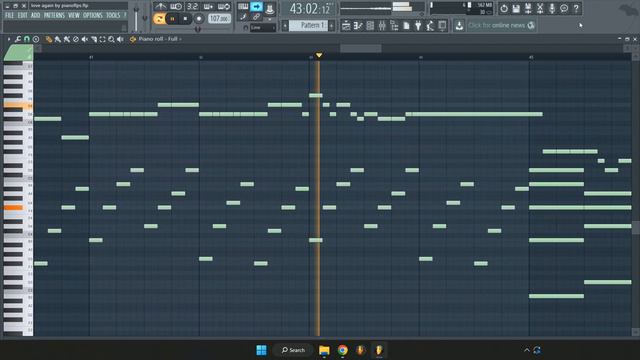The image size is (640, 360).
Task: Click arrow left of Pattern 1
Action: 285,26
